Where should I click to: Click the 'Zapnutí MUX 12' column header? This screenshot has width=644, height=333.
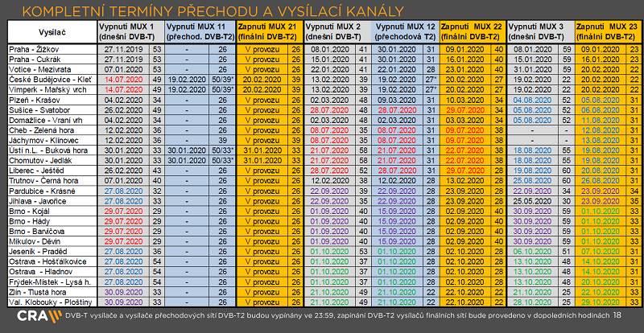pyautogui.click(x=405, y=32)
